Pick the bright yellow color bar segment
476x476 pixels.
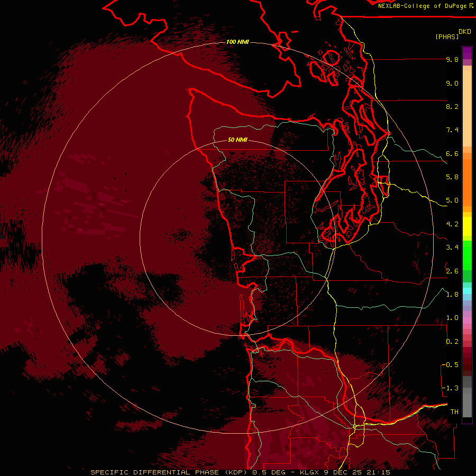click(x=467, y=226)
